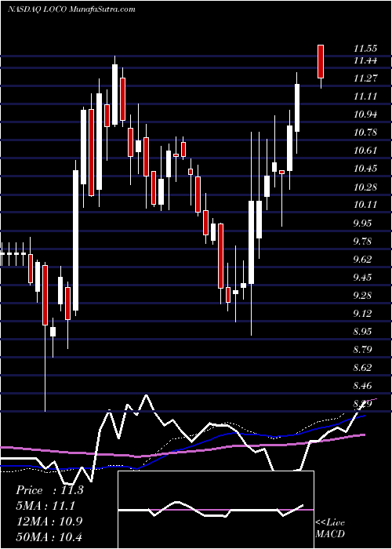The width and height of the screenshot is (392, 549).
Task: Select the 10.28 price axis label
Action: (365, 187)
